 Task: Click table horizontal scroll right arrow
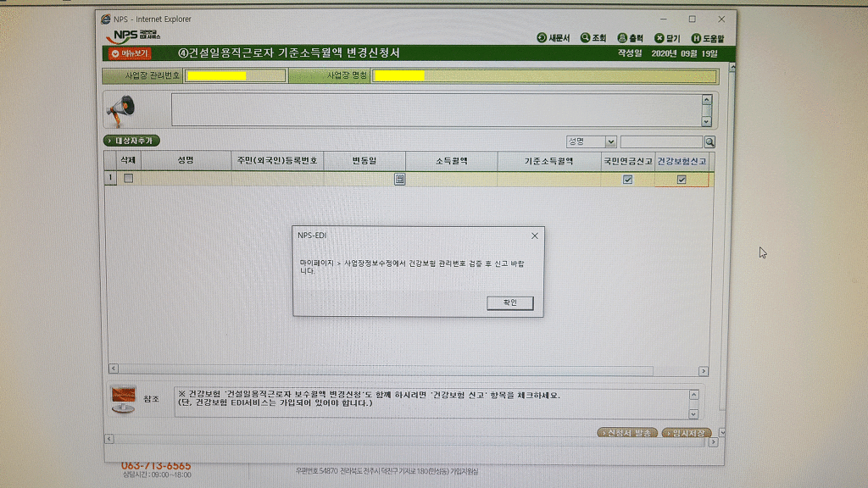pos(704,371)
